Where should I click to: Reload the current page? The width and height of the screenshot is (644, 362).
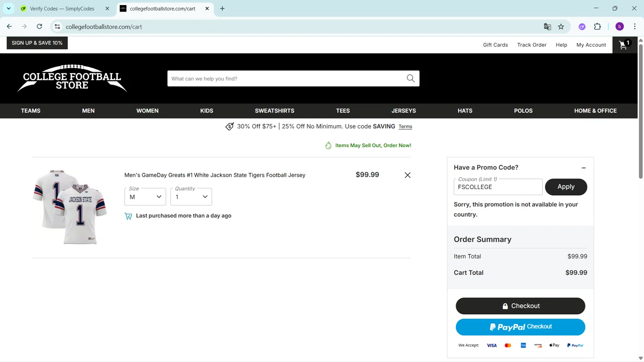click(39, 27)
